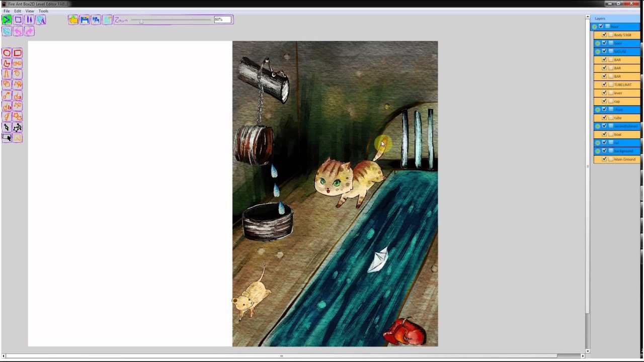Open the File menu
This screenshot has height=362, width=644.
click(x=7, y=11)
